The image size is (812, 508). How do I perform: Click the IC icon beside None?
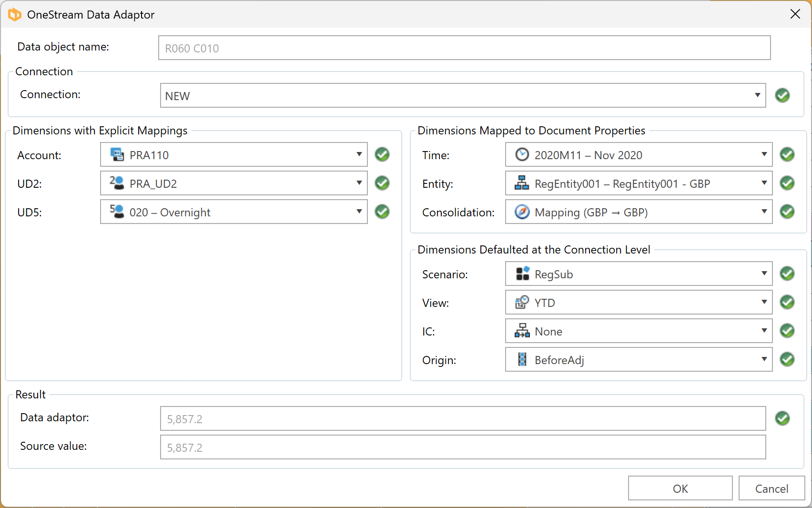(522, 331)
